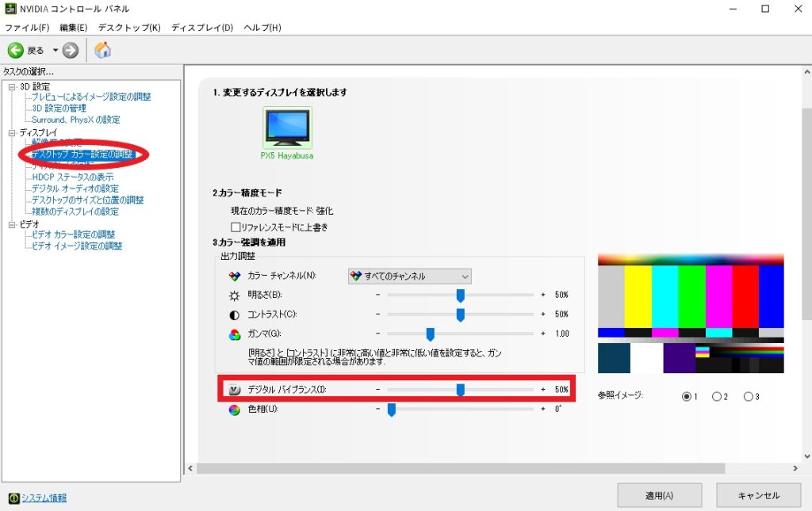Click the NVIDIA logo in title bar
812x511 pixels.
pos(10,9)
